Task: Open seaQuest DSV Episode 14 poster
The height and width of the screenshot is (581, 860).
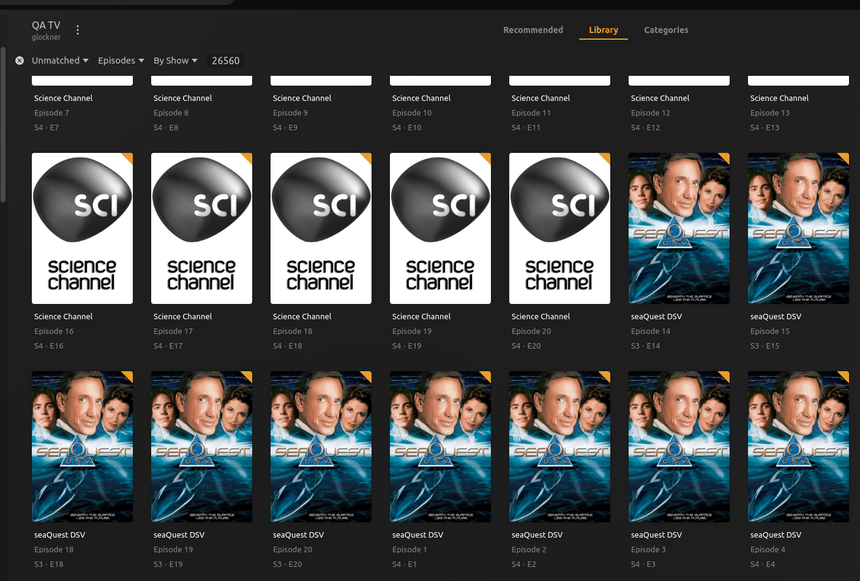Action: click(679, 228)
